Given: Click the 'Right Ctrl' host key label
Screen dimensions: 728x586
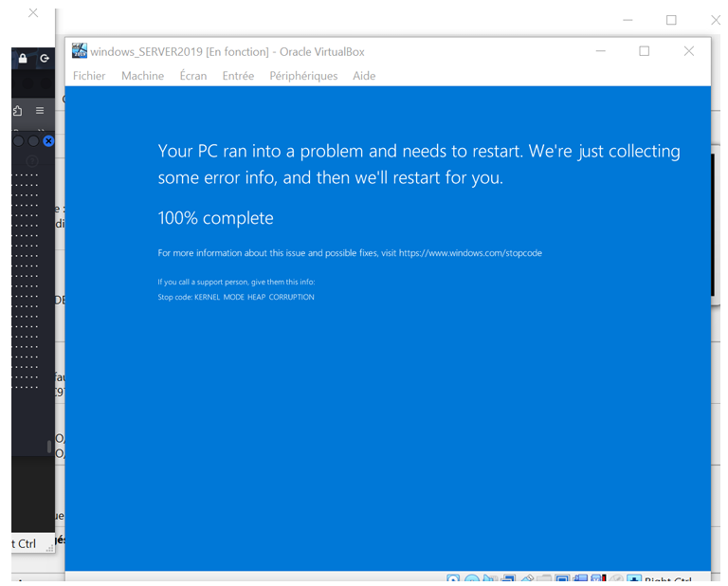Looking at the screenshot, I should [x=667, y=579].
